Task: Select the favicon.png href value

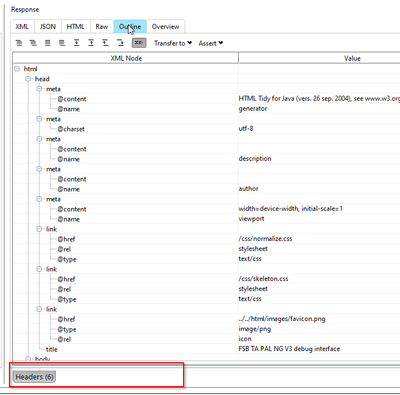Action: pyautogui.click(x=282, y=319)
